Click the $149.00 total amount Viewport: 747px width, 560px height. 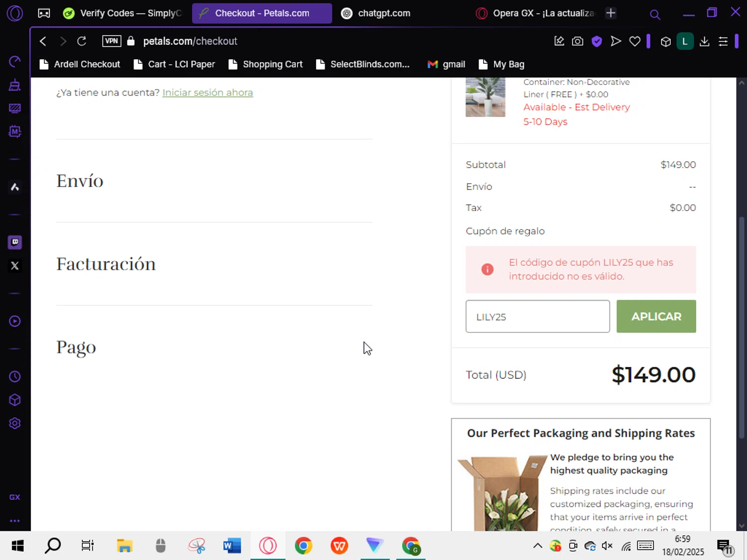[x=653, y=374]
